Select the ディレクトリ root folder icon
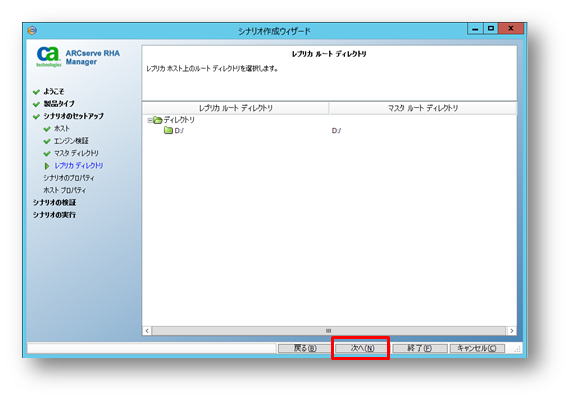Screen dimensions: 570x400 [x=157, y=120]
